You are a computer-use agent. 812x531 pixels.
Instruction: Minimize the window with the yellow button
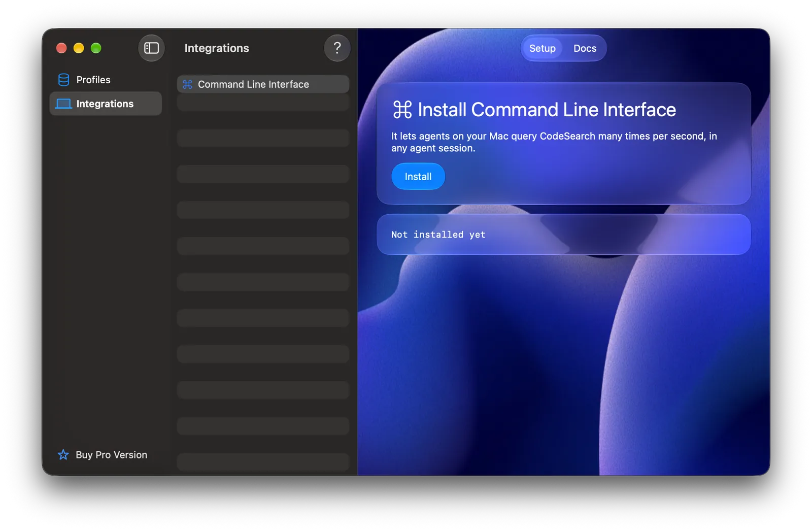coord(79,48)
